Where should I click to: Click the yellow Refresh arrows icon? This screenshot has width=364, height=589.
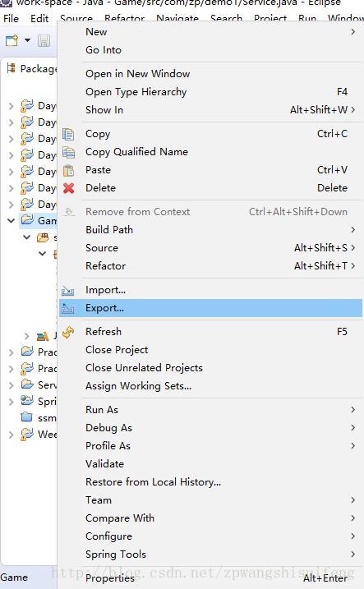point(68,332)
